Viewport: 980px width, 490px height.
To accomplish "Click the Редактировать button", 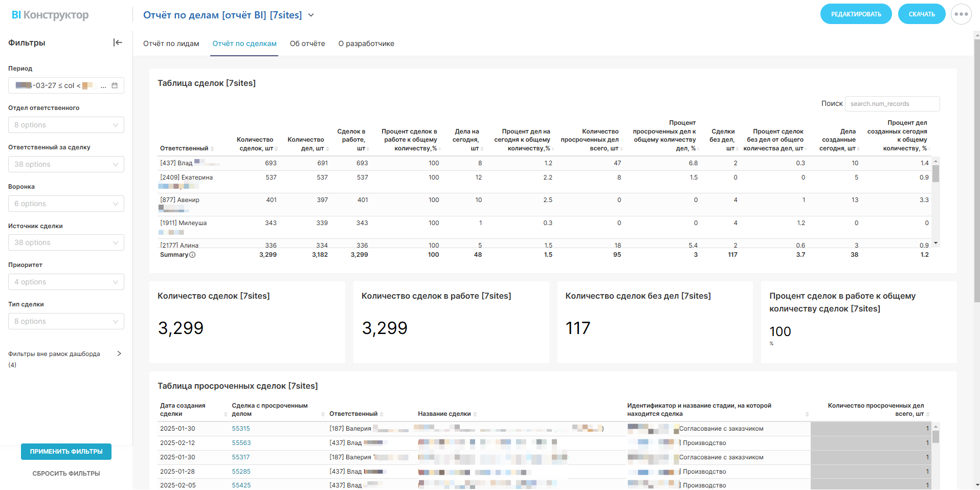I will coord(856,14).
